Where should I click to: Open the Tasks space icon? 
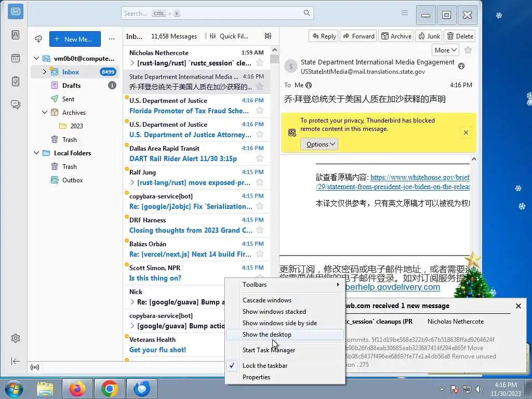tap(16, 82)
